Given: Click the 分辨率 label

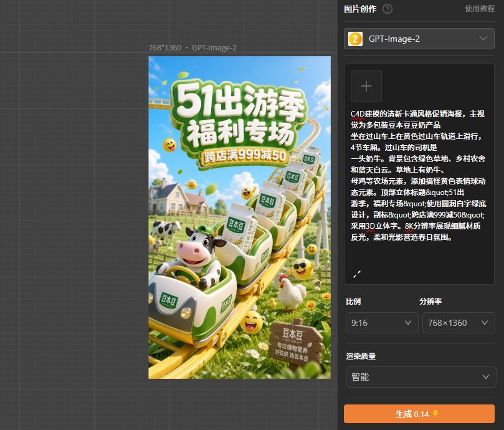Looking at the screenshot, I should click(x=430, y=302).
